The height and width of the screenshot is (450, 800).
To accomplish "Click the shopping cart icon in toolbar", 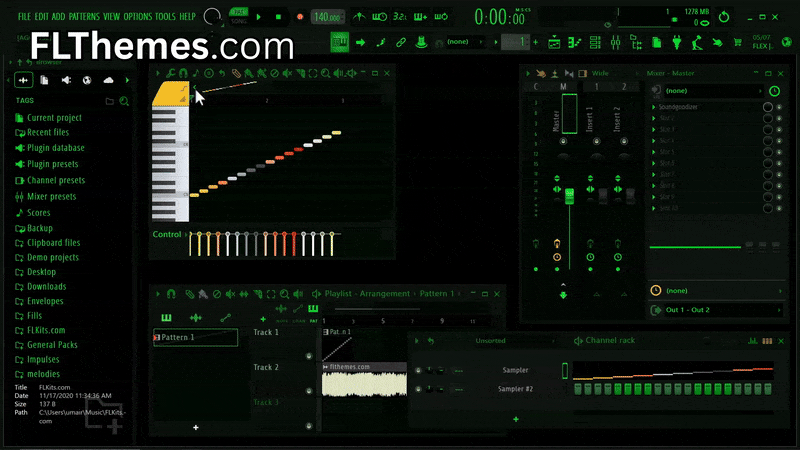I will [738, 43].
